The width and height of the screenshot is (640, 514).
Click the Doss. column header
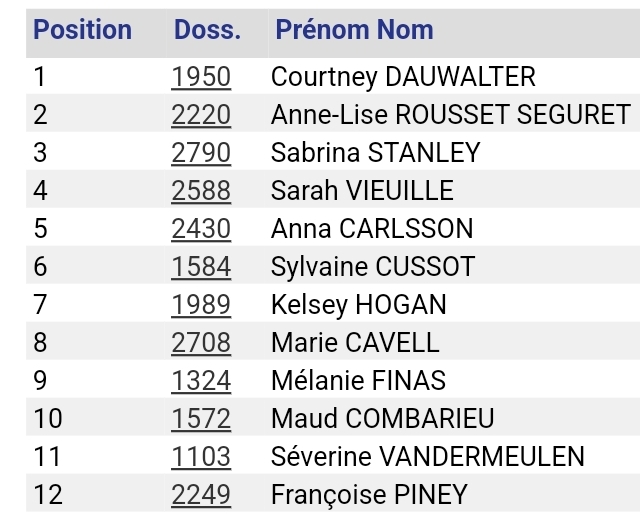click(207, 30)
